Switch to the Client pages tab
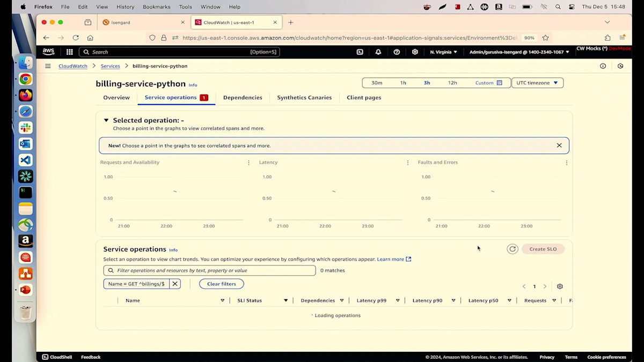The image size is (644, 362). (364, 98)
